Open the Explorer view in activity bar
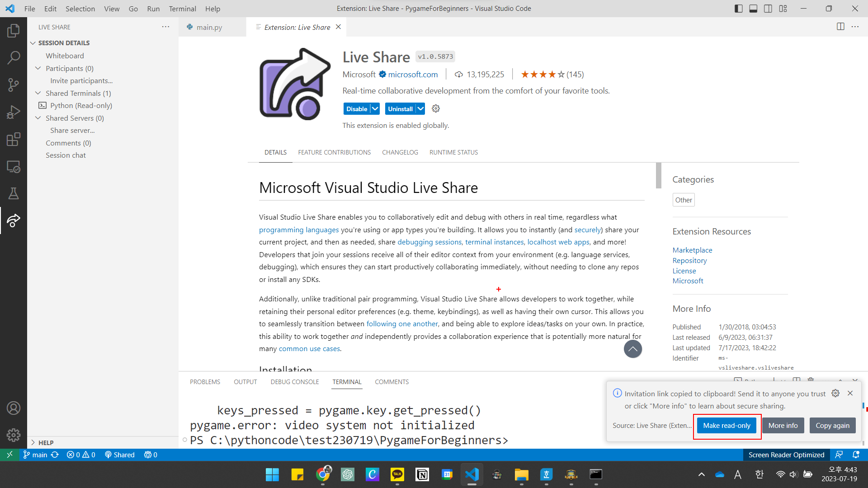The image size is (868, 488). 14,31
